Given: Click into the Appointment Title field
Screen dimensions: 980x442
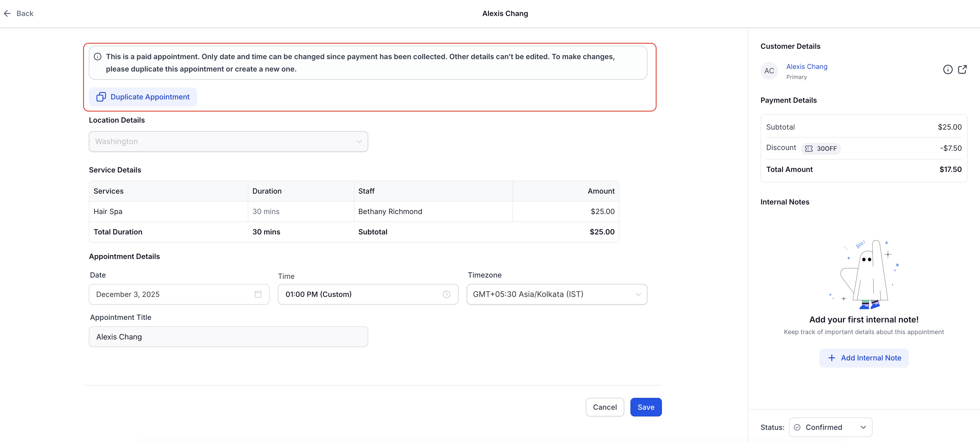Looking at the screenshot, I should coord(228,337).
